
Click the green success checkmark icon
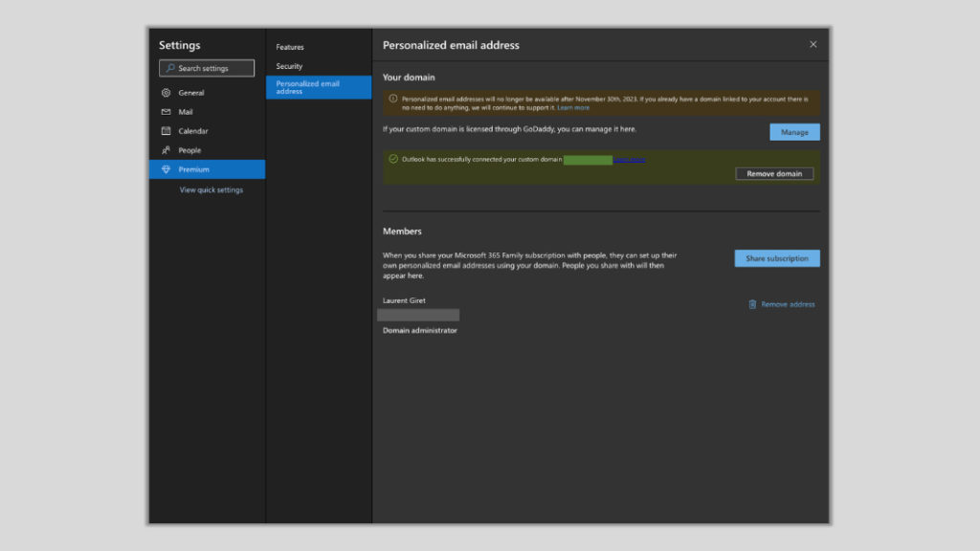click(x=393, y=159)
